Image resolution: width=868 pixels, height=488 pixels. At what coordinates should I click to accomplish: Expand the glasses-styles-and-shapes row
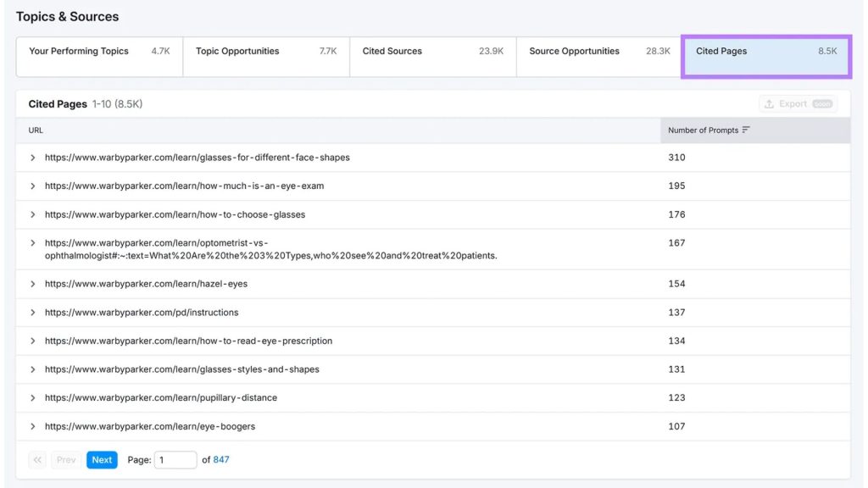tap(33, 369)
